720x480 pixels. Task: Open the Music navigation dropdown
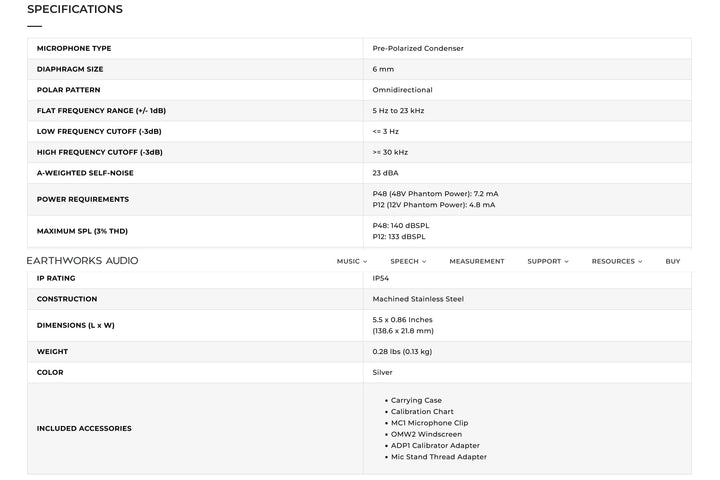348,261
